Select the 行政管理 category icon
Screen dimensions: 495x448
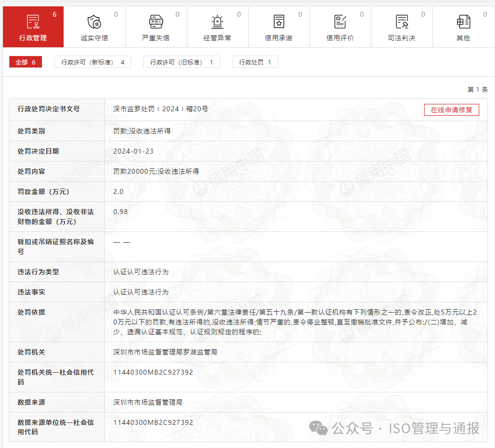pyautogui.click(x=33, y=22)
